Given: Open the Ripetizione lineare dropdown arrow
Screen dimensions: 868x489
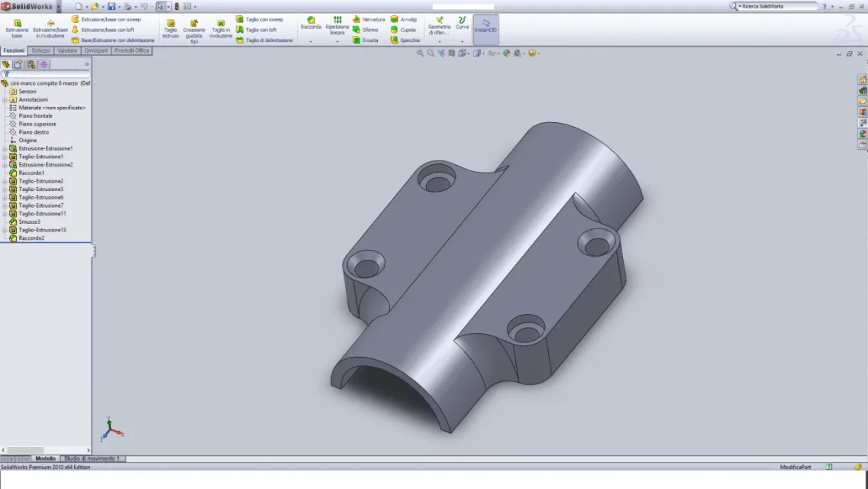Looking at the screenshot, I should [x=337, y=41].
